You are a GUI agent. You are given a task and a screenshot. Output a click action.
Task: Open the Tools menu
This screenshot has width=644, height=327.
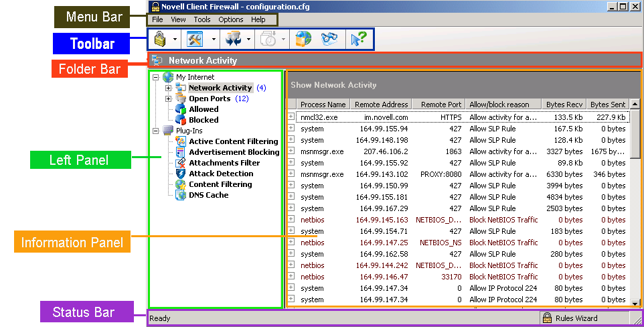coord(202,20)
